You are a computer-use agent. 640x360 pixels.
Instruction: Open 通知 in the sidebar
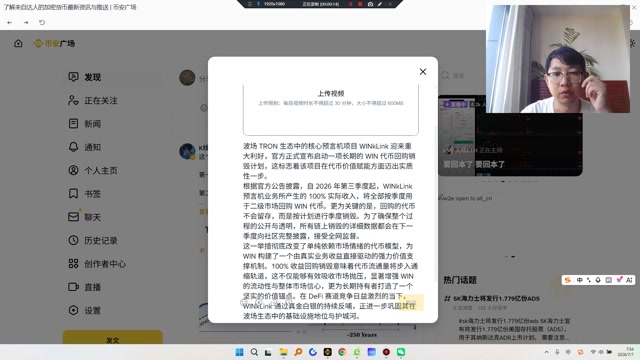click(x=113, y=147)
